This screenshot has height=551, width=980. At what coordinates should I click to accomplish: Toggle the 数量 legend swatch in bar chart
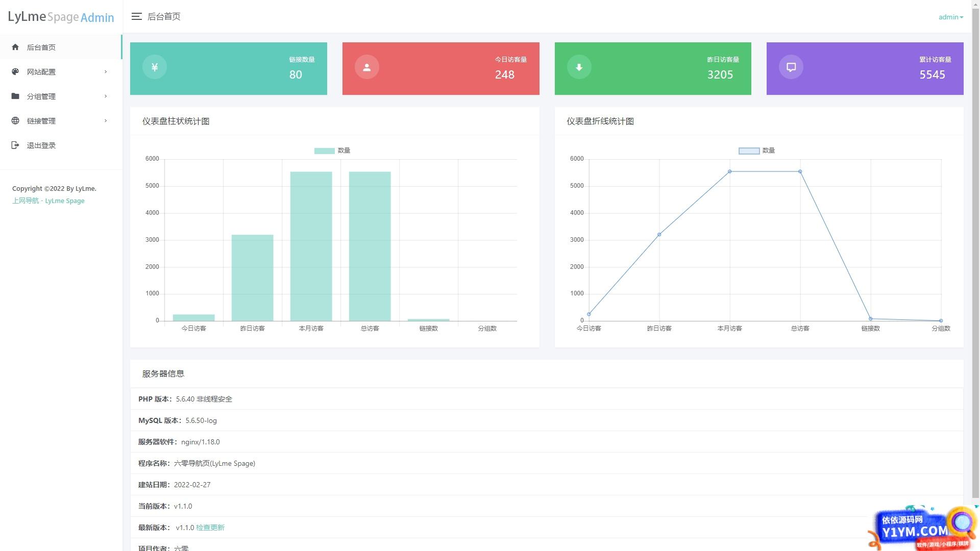tap(324, 151)
